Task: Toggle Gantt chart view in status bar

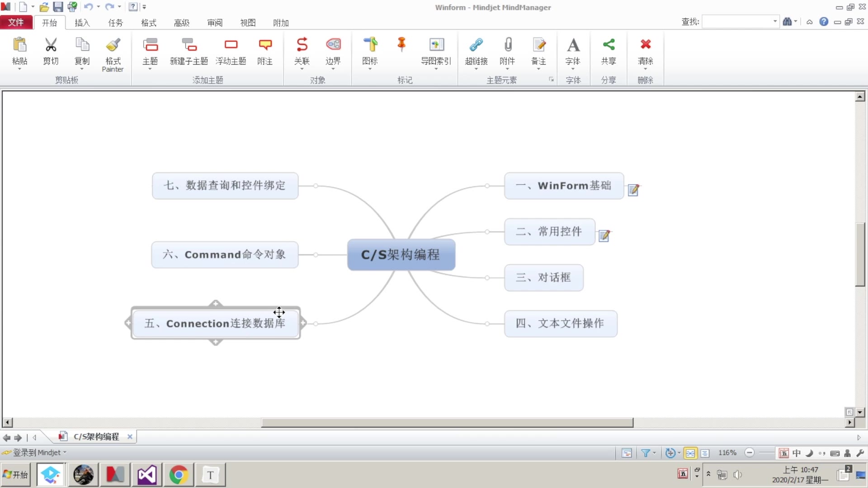Action: tap(627, 453)
